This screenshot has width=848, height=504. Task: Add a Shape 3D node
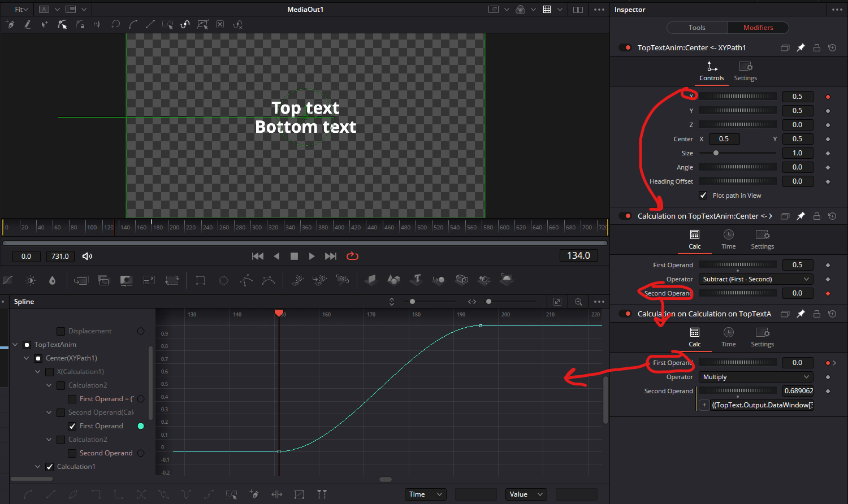(393, 280)
